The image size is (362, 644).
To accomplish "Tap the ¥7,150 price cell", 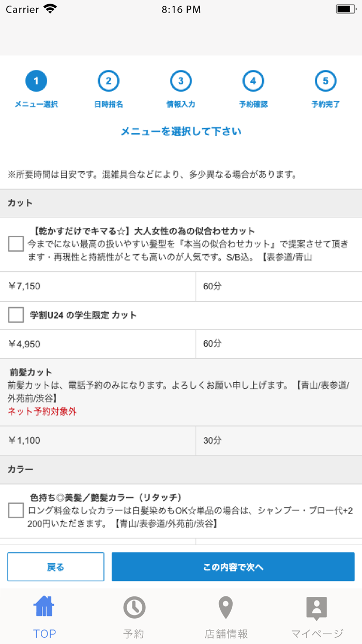I will click(98, 286).
